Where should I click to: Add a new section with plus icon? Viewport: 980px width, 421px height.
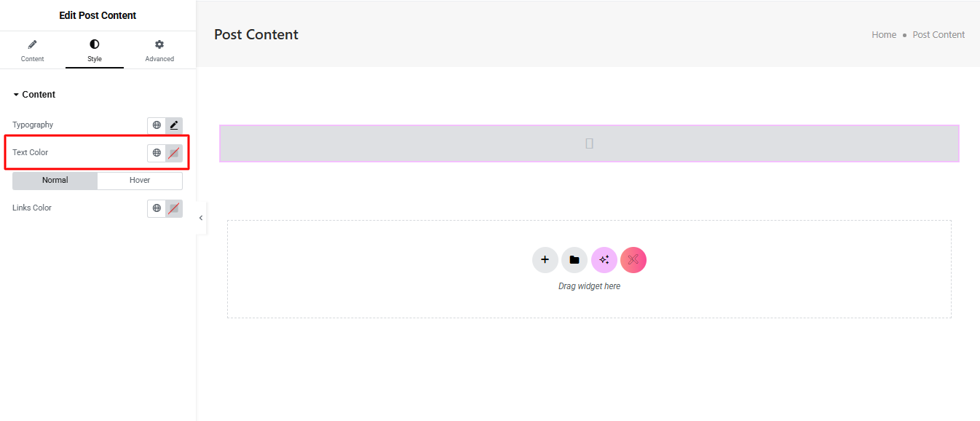[x=545, y=260]
